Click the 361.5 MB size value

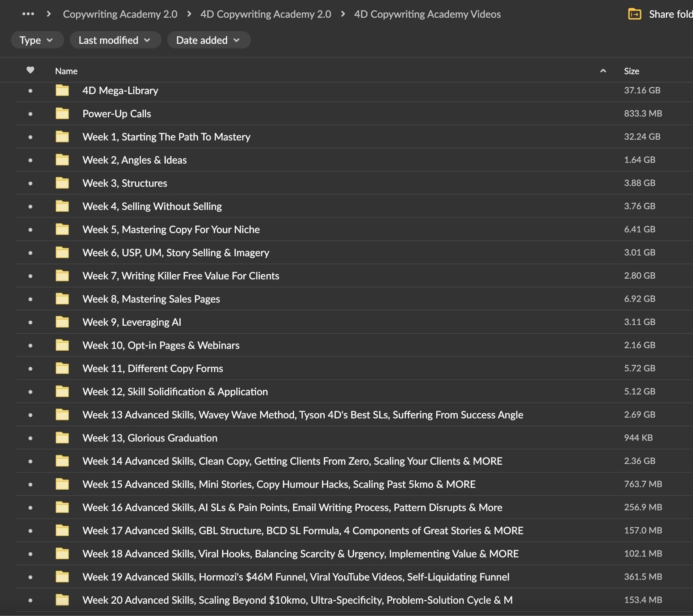tap(643, 577)
